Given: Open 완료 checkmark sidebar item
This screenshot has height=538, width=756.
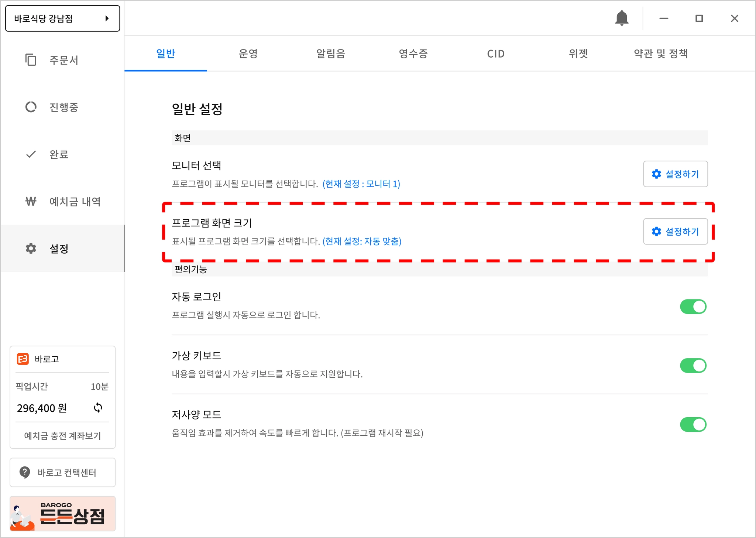Looking at the screenshot, I should point(47,154).
